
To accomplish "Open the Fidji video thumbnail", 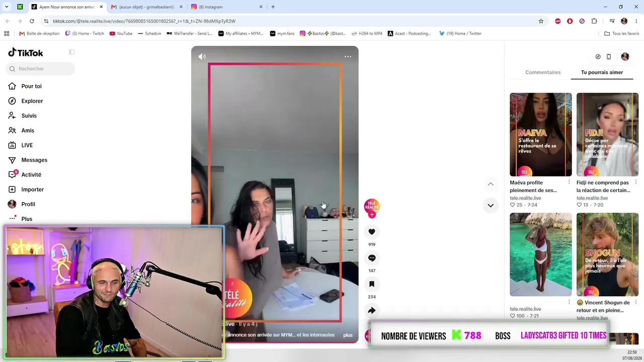I will (607, 135).
